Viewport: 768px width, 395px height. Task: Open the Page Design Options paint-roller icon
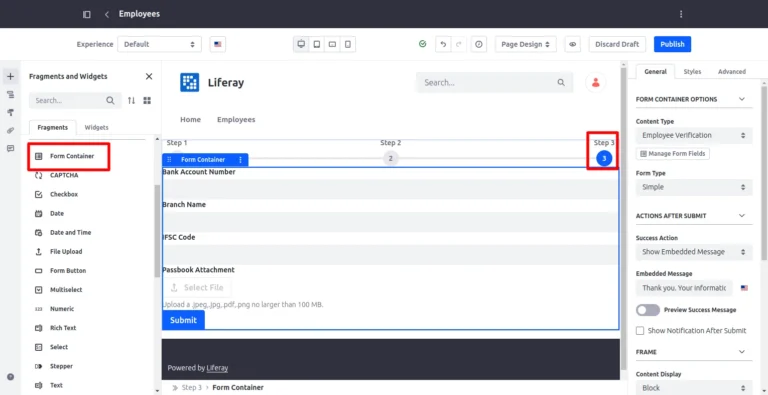click(10, 112)
